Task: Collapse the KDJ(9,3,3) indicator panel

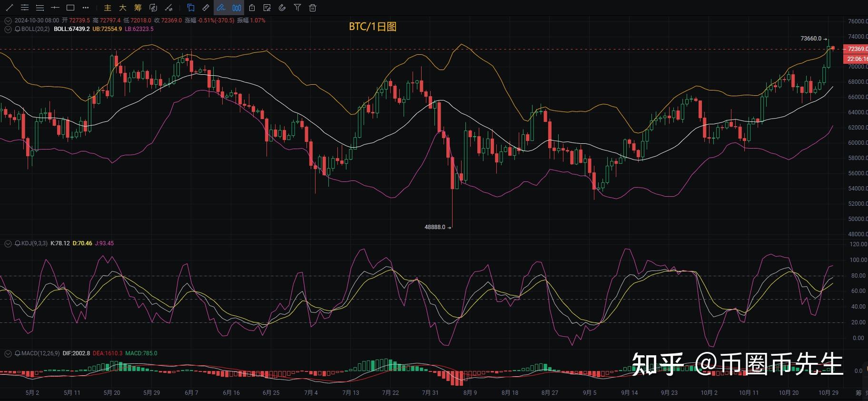Action: 8,243
